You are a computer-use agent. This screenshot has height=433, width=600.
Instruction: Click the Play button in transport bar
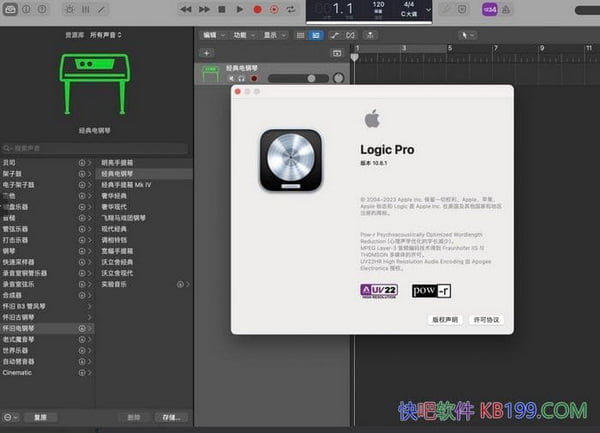click(x=240, y=9)
